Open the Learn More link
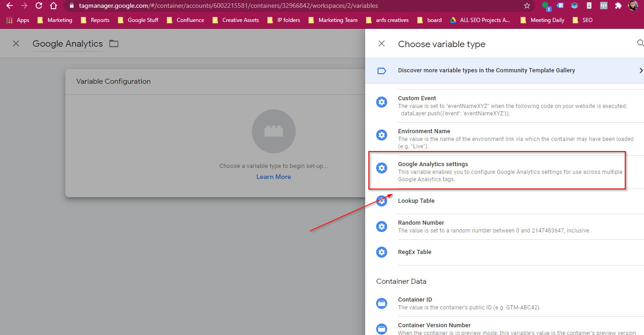This screenshot has height=335, width=644. (x=273, y=176)
